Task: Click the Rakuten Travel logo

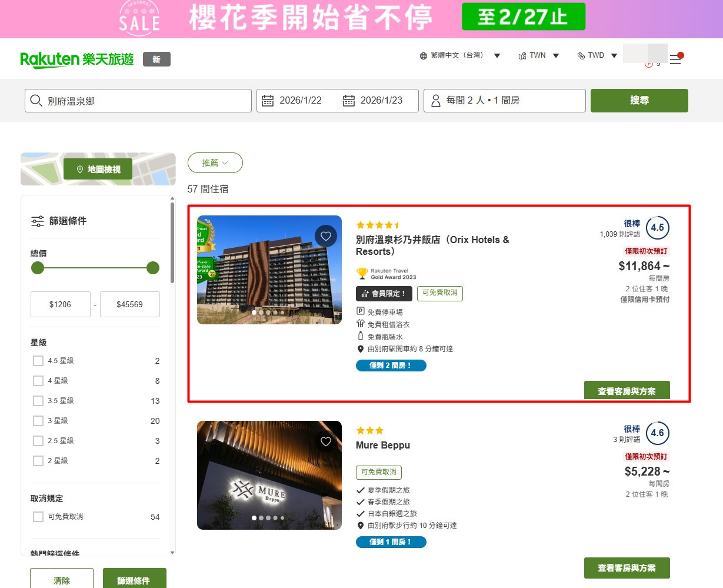Action: [x=77, y=59]
